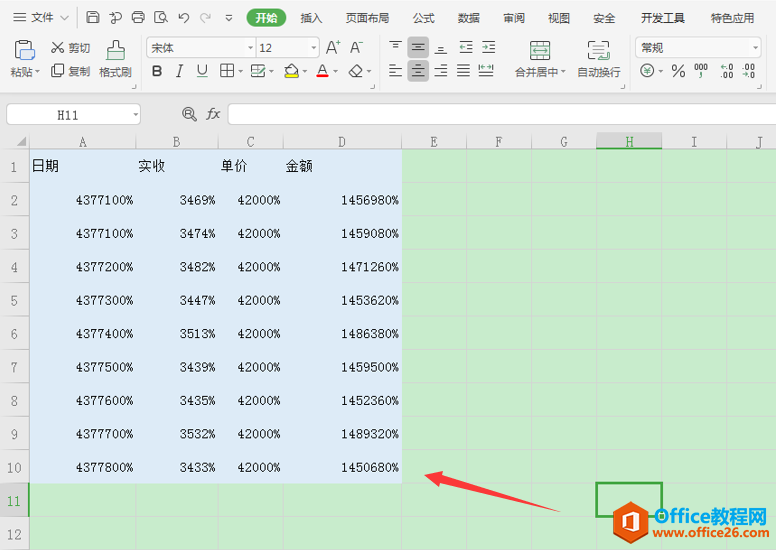Toggle vertical middle alignment

click(x=418, y=48)
